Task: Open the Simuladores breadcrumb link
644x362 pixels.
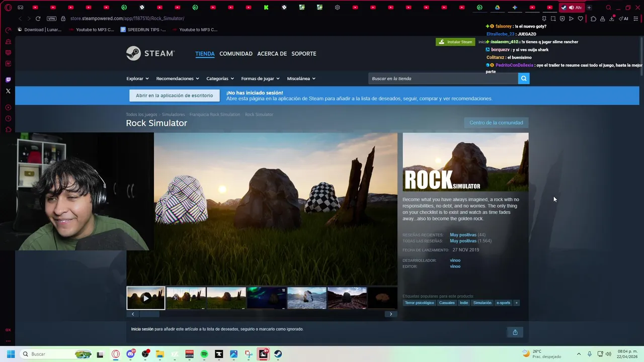Action: tap(173, 115)
